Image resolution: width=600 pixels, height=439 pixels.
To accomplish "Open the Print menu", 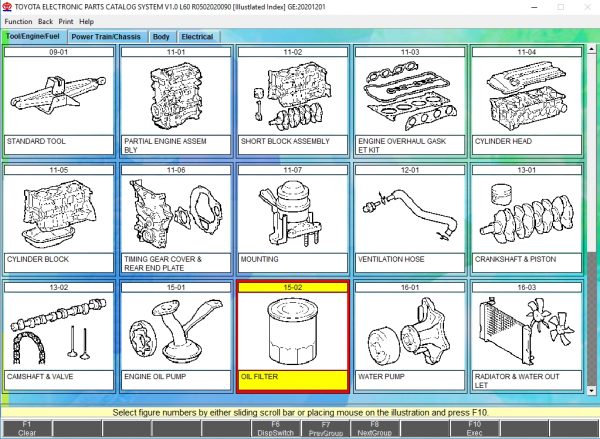I will pyautogui.click(x=66, y=22).
